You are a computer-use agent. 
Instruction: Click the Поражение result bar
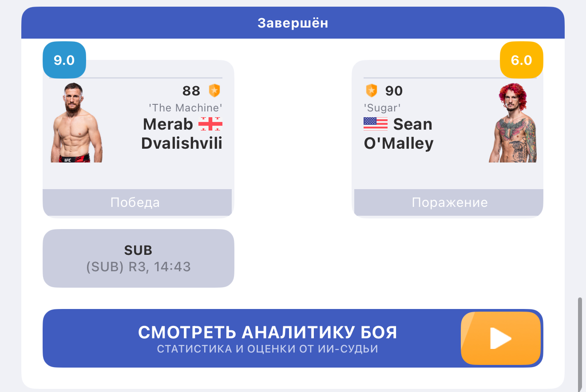click(x=449, y=202)
